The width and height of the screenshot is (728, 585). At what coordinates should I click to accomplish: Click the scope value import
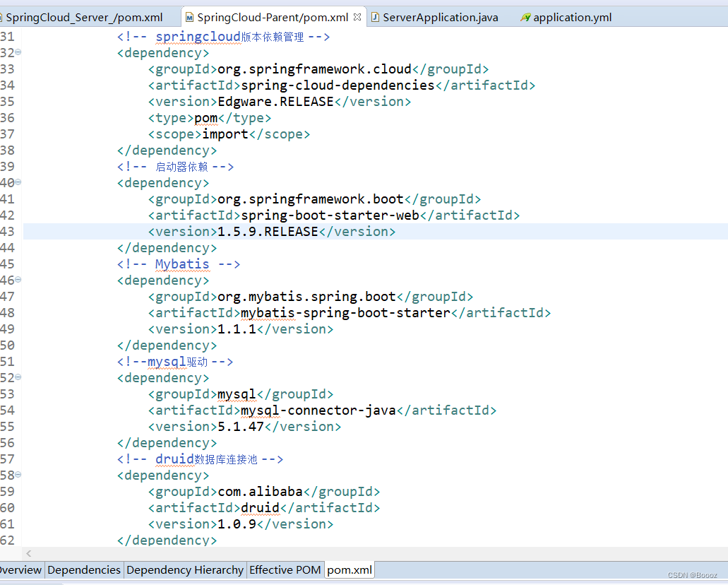[x=225, y=134]
